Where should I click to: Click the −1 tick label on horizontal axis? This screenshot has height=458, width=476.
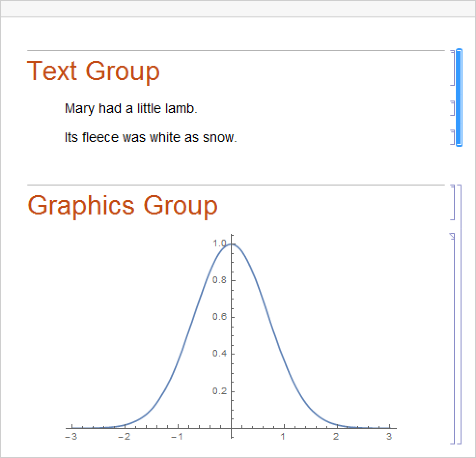(x=177, y=437)
